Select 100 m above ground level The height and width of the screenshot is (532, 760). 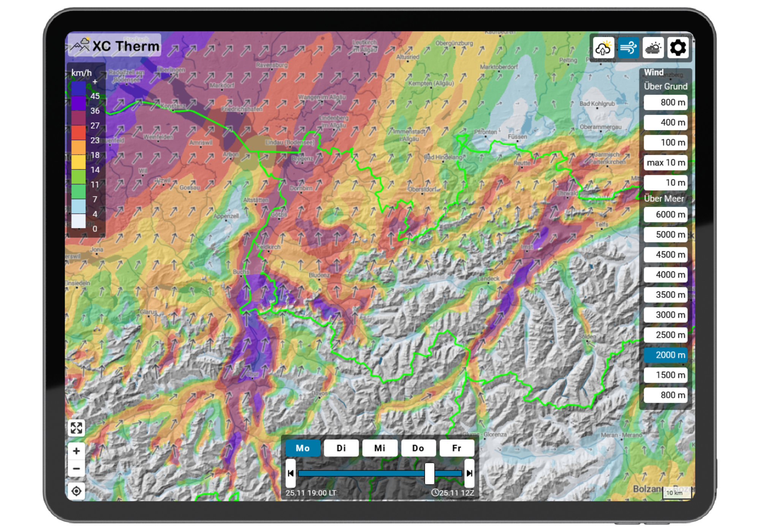point(666,142)
